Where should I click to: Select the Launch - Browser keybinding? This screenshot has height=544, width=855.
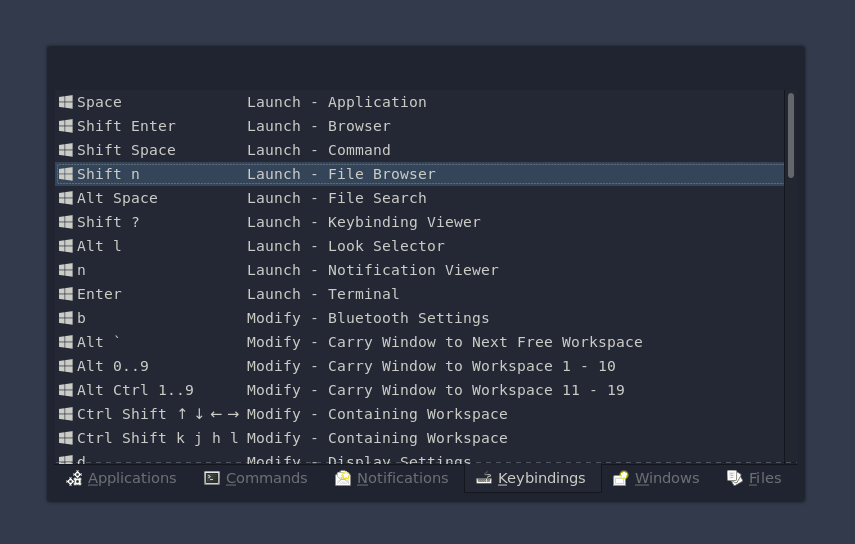point(318,126)
